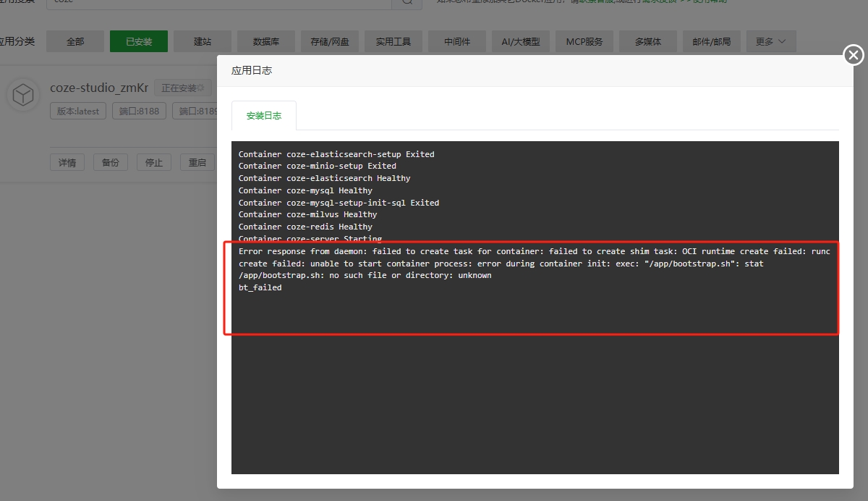This screenshot has width=868, height=501.
Task: Click the coze-server Starting log line
Action: click(310, 238)
